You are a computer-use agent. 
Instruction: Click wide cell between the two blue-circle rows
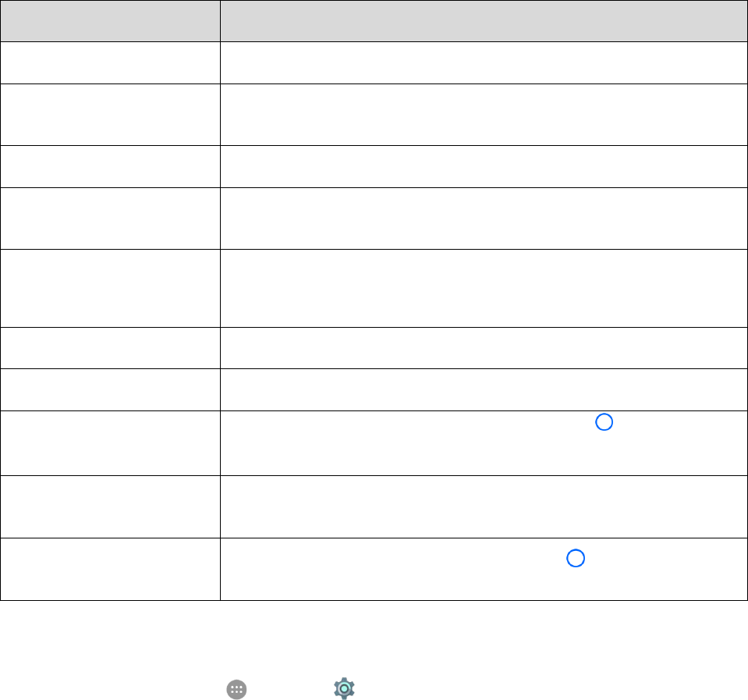[x=484, y=506]
